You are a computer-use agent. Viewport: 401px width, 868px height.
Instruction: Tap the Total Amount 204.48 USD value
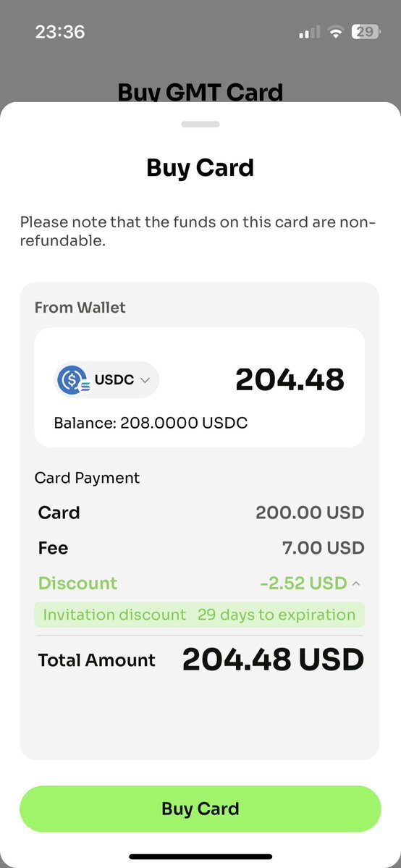coord(273,660)
